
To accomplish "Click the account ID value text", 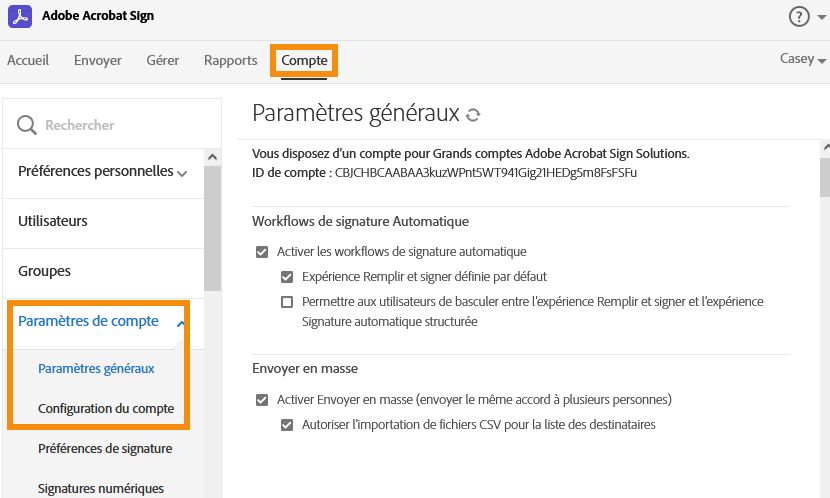I will click(x=485, y=173).
